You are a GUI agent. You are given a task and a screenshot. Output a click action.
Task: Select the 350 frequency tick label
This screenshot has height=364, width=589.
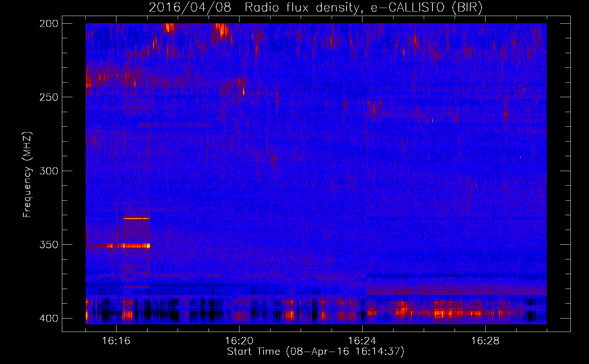pos(49,244)
